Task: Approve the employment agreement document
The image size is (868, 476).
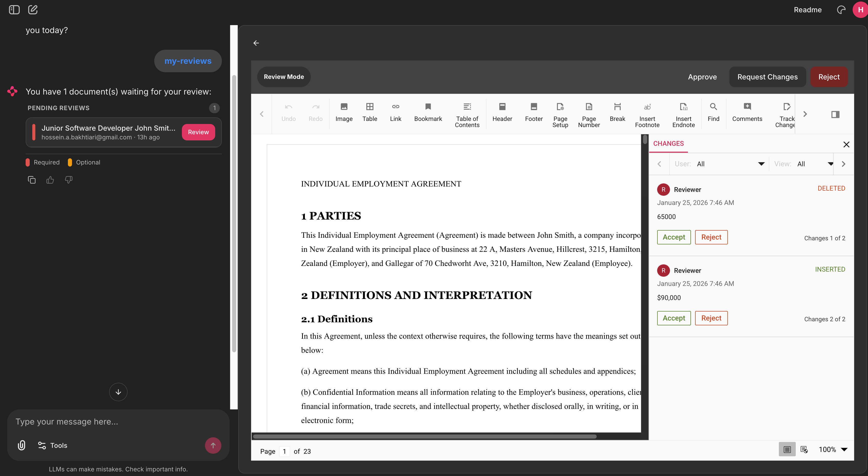Action: 702,77
